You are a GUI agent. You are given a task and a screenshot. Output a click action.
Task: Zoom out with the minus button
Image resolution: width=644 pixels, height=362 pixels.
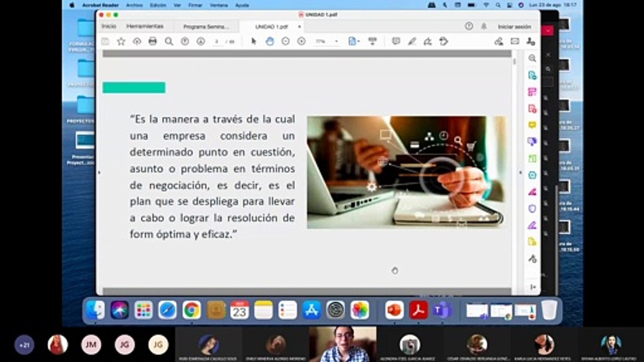pos(285,41)
